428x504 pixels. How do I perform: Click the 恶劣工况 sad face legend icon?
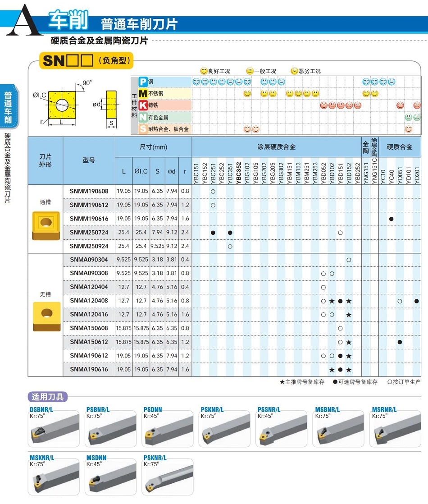pos(294,71)
